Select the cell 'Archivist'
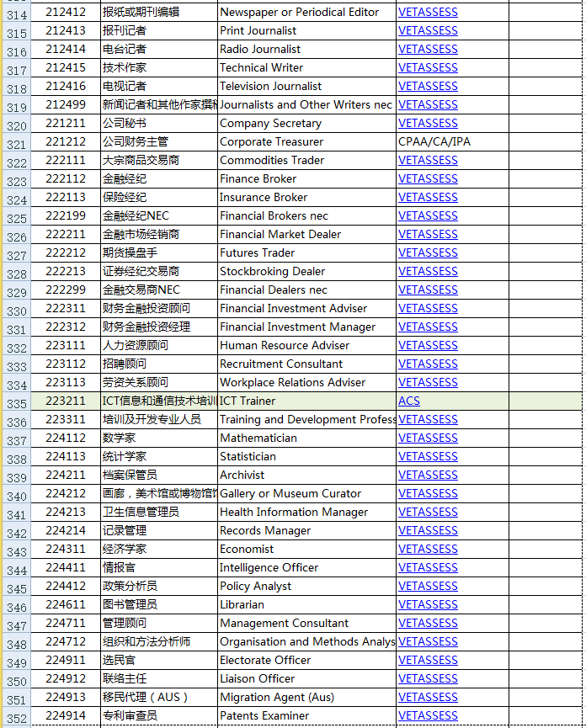 306,476
